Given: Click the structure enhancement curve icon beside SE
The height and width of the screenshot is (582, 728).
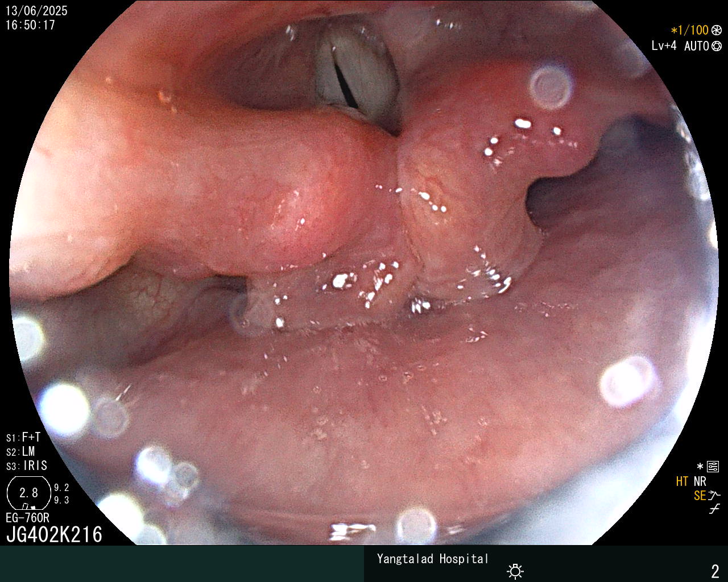Looking at the screenshot, I should coord(714,496).
